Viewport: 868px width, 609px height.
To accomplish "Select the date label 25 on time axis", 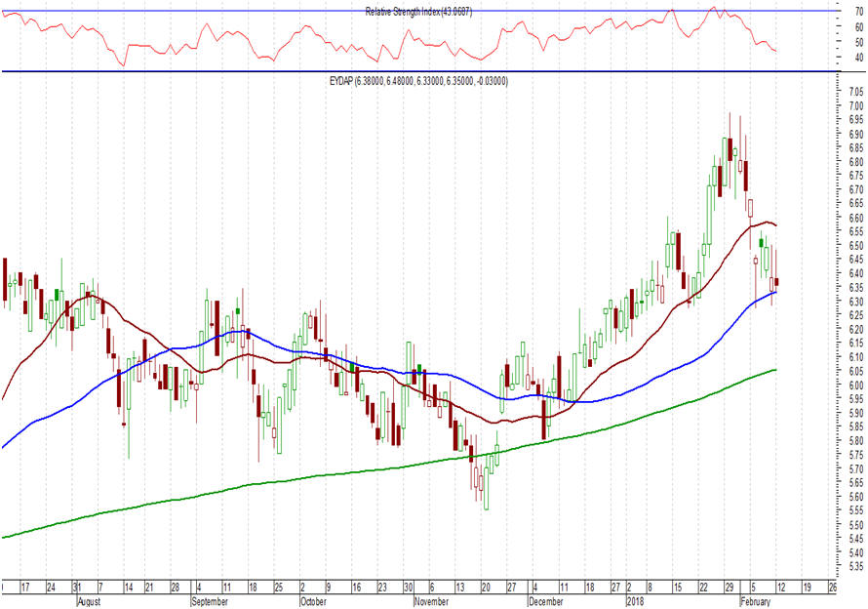I will tap(279, 587).
